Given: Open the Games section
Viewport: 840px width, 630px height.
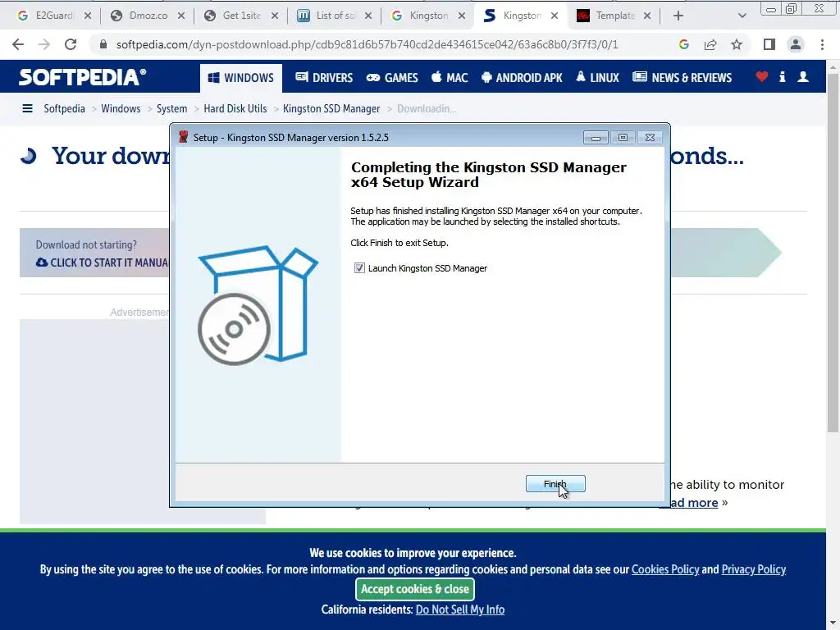Looking at the screenshot, I should click(x=392, y=78).
